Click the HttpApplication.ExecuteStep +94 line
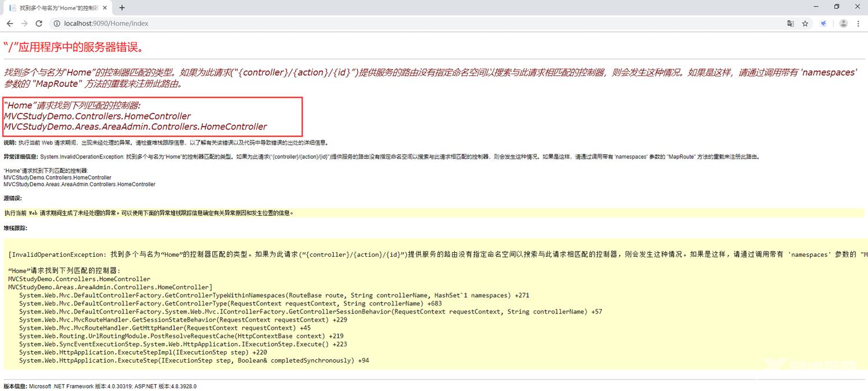 (x=194, y=360)
